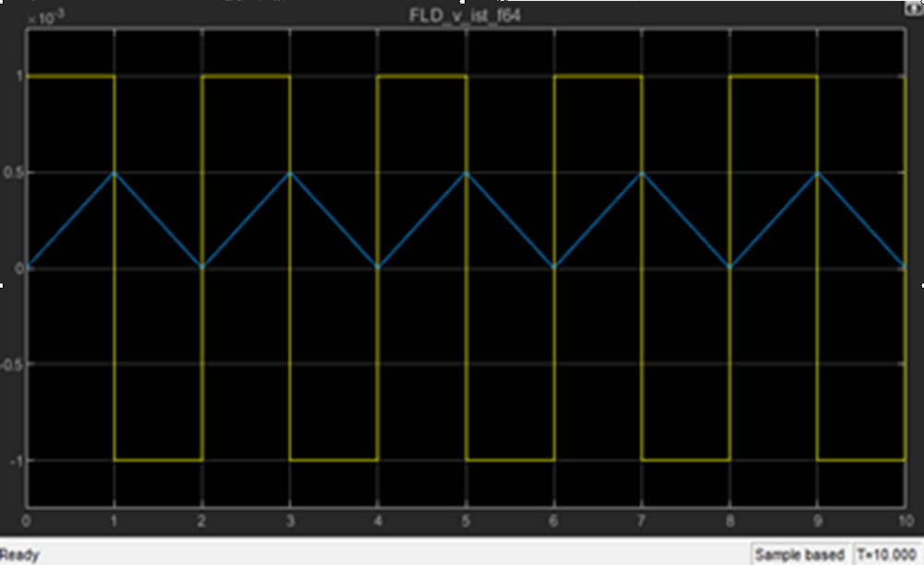Viewport: 924px width, 565px height.
Task: Click y-axis tick label -0.5
Action: pos(11,364)
